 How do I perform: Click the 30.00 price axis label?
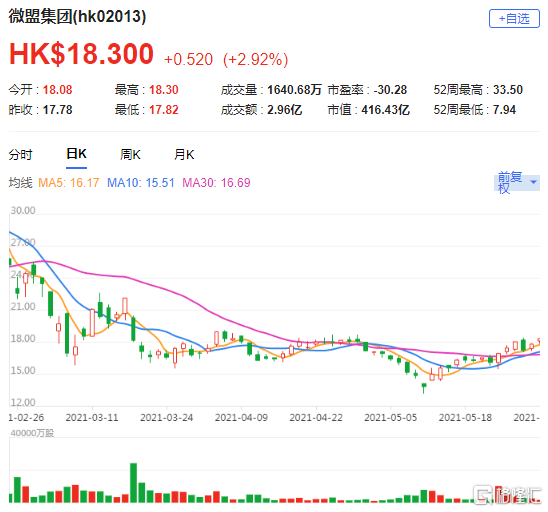tap(23, 210)
